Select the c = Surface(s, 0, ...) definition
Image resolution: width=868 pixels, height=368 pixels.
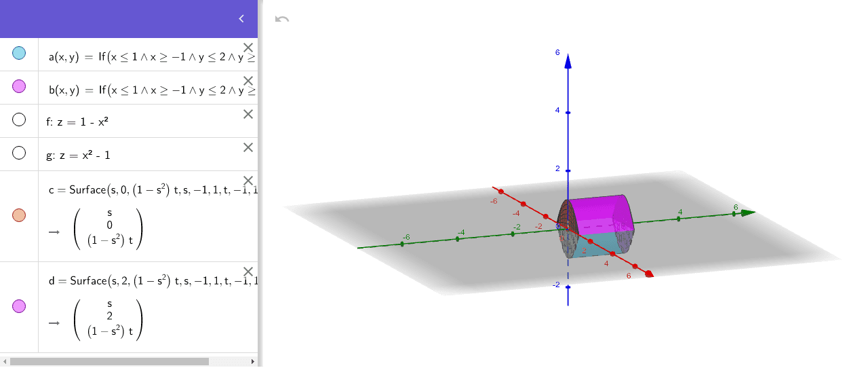click(x=153, y=190)
